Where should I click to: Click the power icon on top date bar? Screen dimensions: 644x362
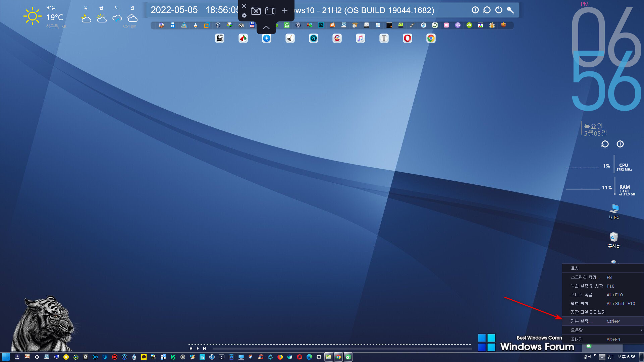tap(499, 10)
